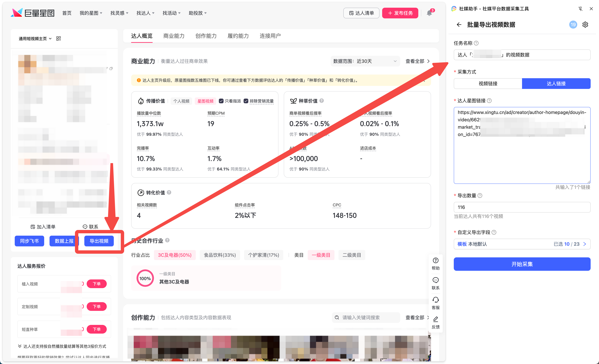Select 一级类目 category level
The height and width of the screenshot is (364, 599).
click(x=321, y=255)
